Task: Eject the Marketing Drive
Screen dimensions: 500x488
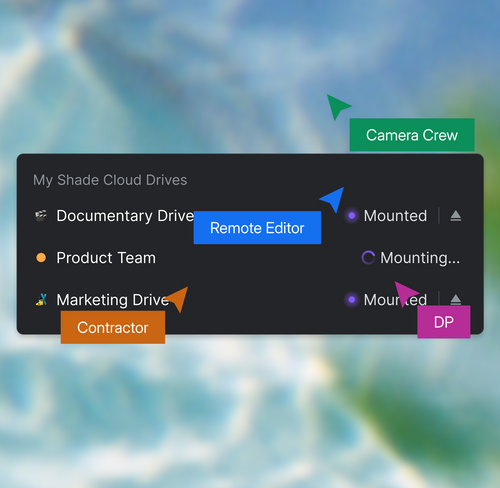Action: [x=455, y=300]
